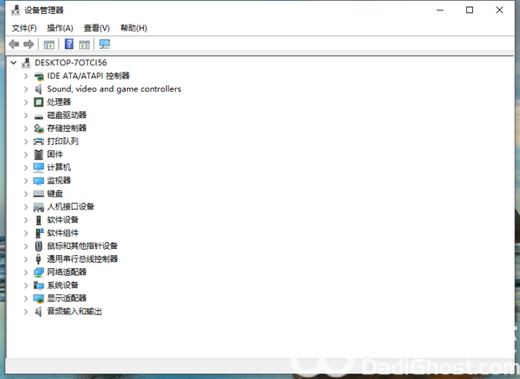Click the network icon for 网络适配器

point(39,272)
